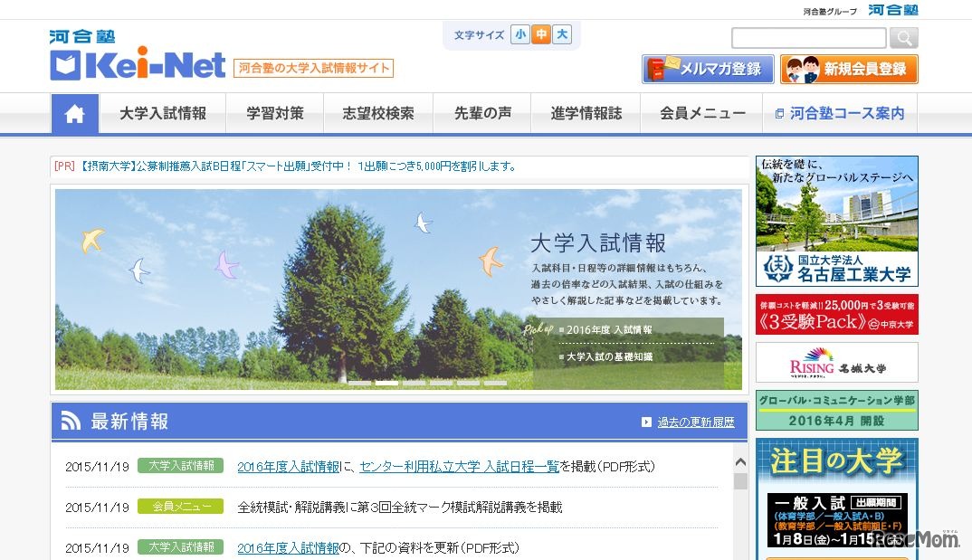Select the second carousel indicator dot
Image resolution: width=972 pixels, height=560 pixels.
pos(385,383)
